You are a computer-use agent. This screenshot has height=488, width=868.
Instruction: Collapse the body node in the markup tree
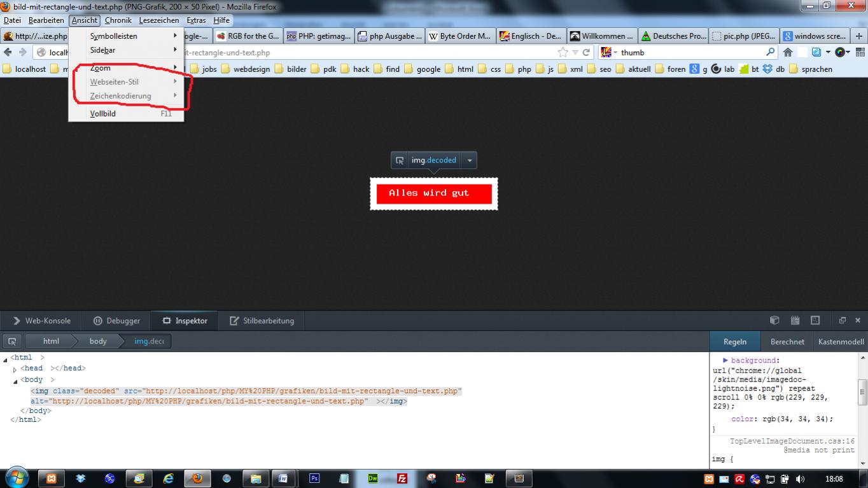14,380
